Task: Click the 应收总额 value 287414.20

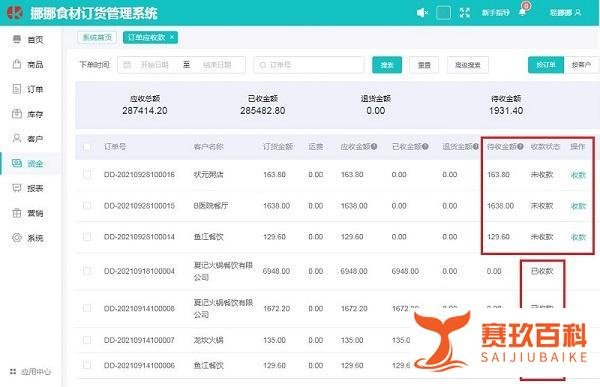Action: point(145,111)
